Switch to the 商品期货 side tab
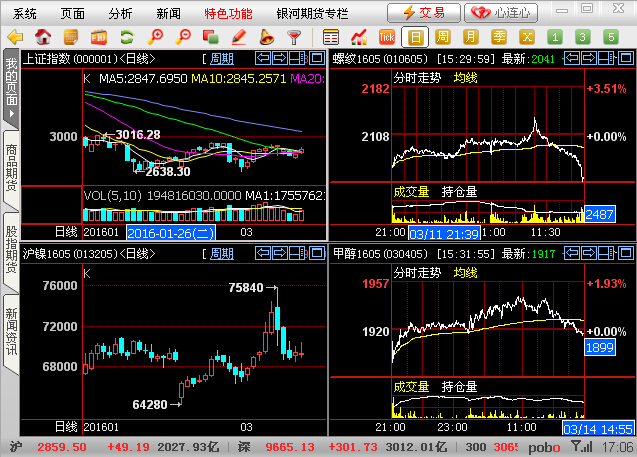Viewport: 637px width, 457px height. [10, 166]
